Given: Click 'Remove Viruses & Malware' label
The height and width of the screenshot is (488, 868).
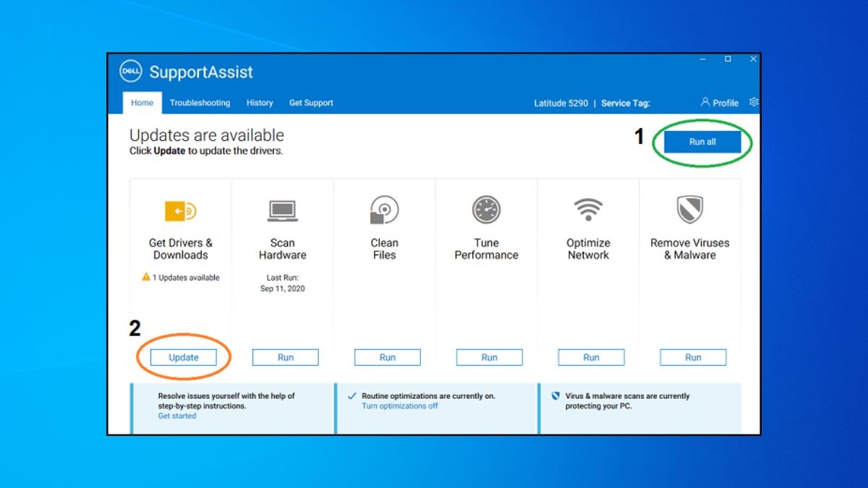Looking at the screenshot, I should 690,249.
